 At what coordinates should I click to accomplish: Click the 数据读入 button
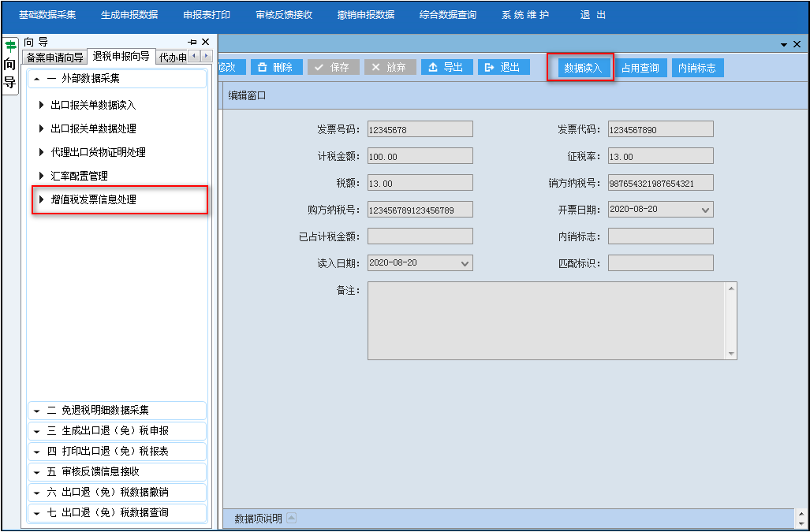583,68
